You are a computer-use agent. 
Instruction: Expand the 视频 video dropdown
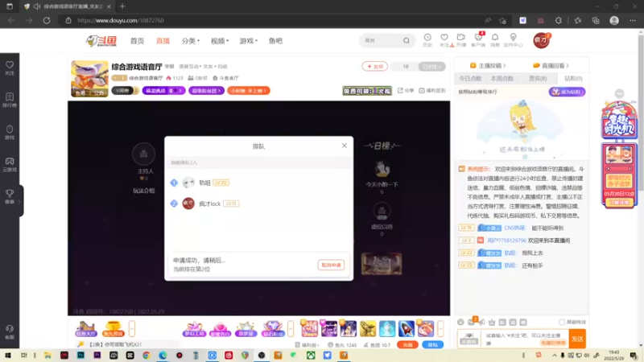coord(220,41)
